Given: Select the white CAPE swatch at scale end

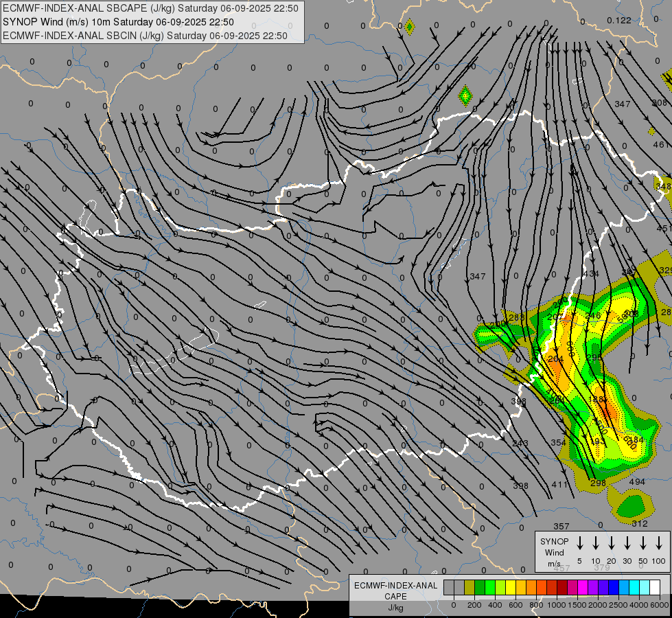Looking at the screenshot, I should (655, 587).
